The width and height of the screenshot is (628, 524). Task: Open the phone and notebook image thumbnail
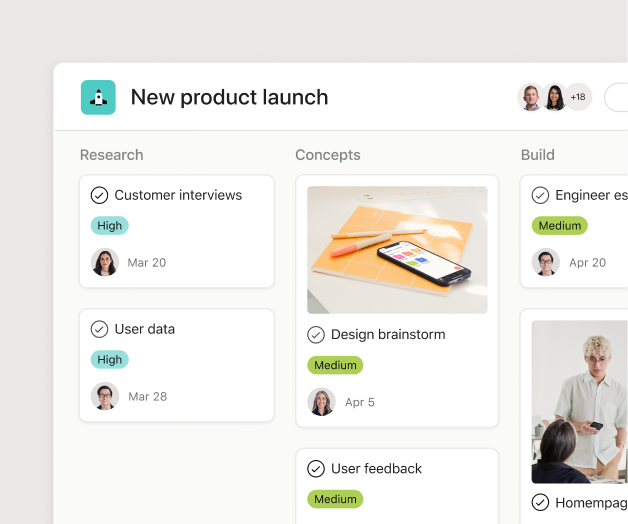point(397,250)
